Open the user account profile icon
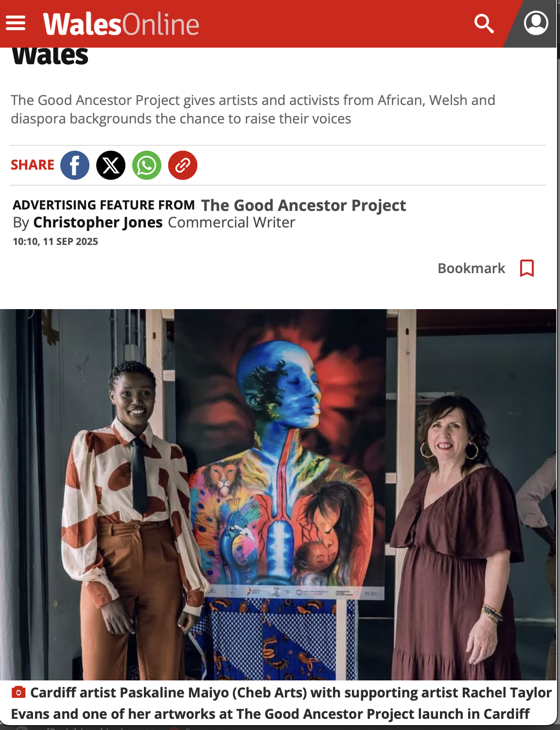The height and width of the screenshot is (730, 560). point(536,23)
